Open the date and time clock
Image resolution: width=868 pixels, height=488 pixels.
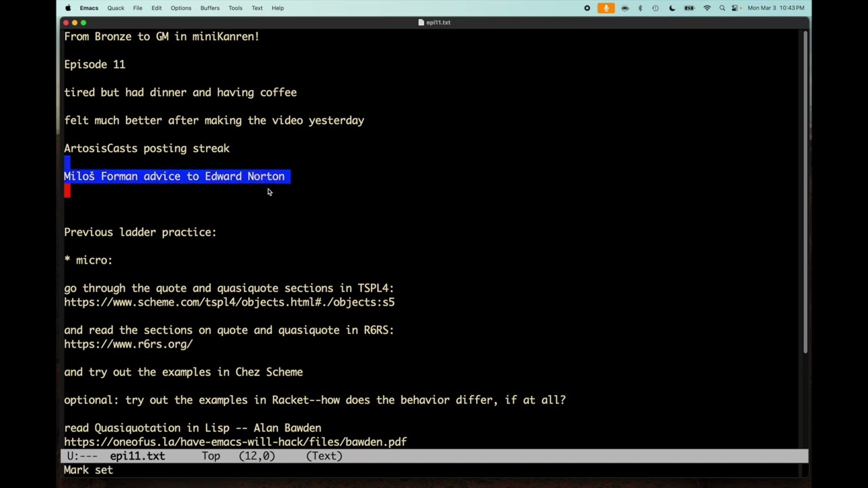point(776,8)
